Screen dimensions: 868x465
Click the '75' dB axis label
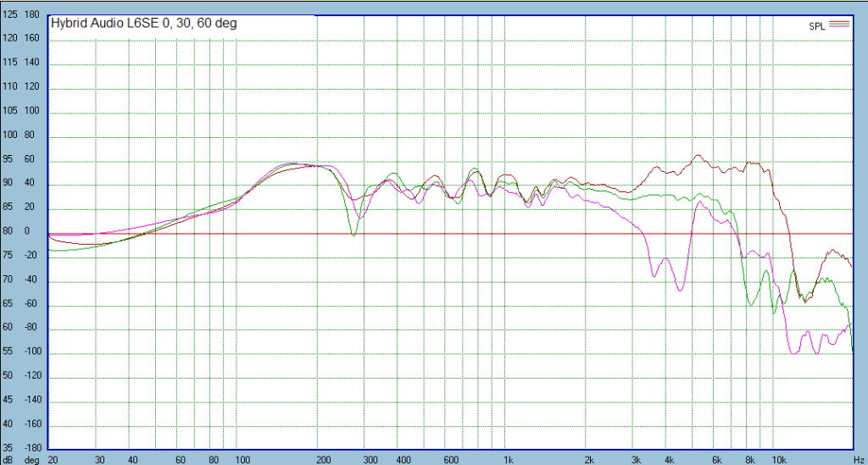click(8, 256)
